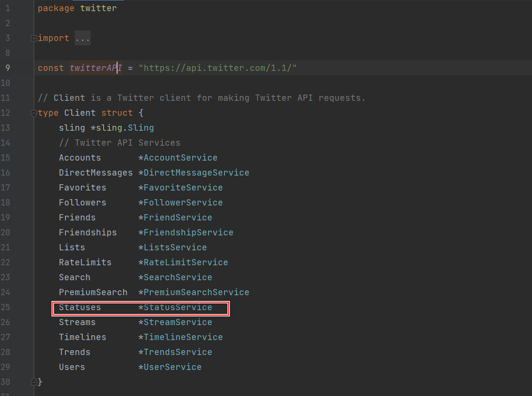
Task: Click the Lists field name
Action: (x=72, y=247)
